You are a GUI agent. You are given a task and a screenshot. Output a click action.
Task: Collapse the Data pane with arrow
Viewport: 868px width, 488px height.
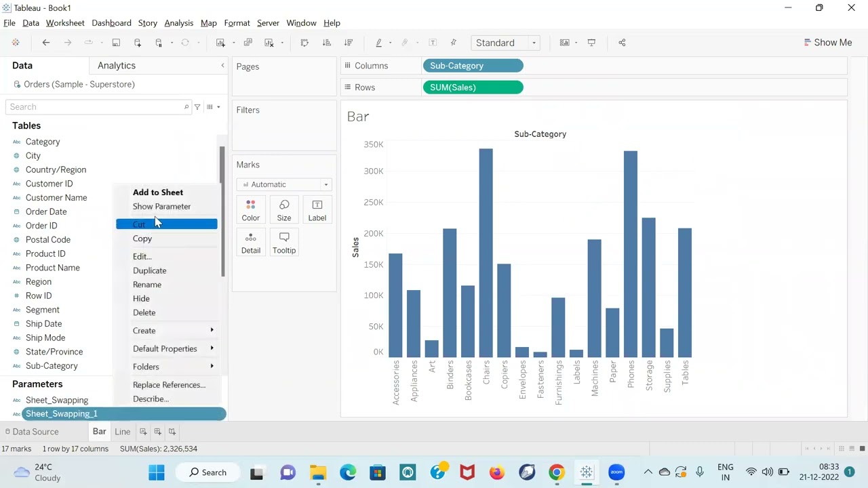[x=222, y=66]
